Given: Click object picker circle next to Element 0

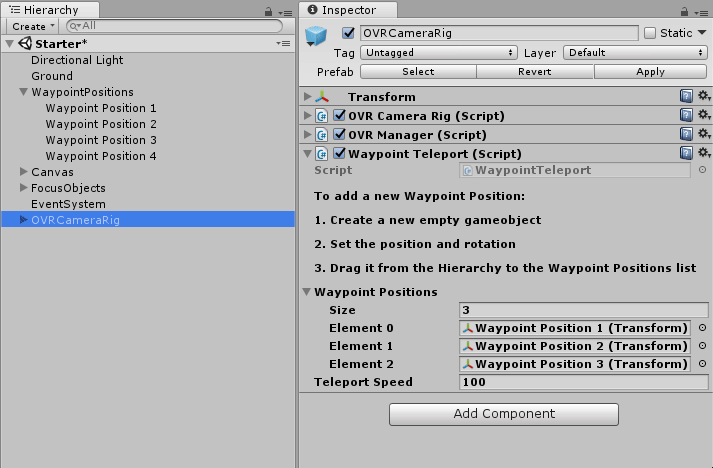Looking at the screenshot, I should point(702,328).
